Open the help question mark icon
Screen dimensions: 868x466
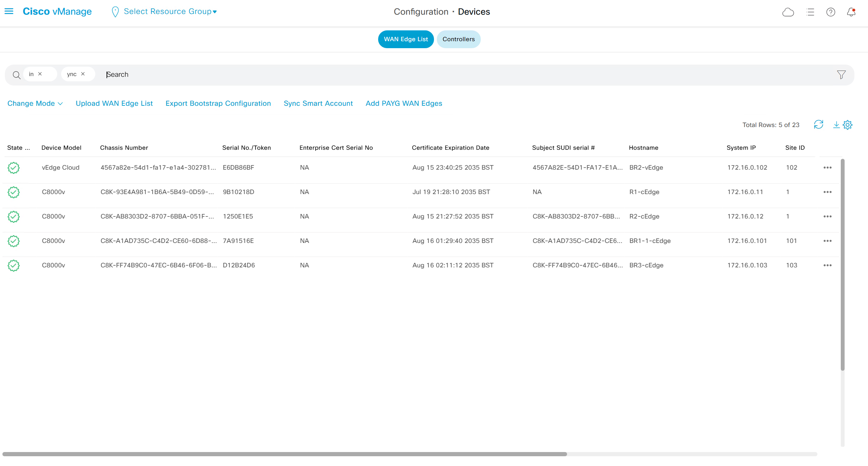(831, 12)
